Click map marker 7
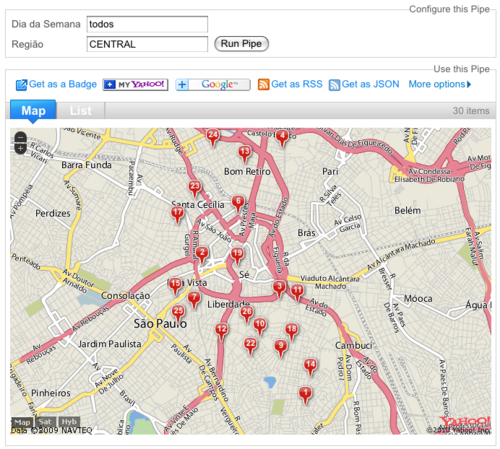 tap(194, 297)
